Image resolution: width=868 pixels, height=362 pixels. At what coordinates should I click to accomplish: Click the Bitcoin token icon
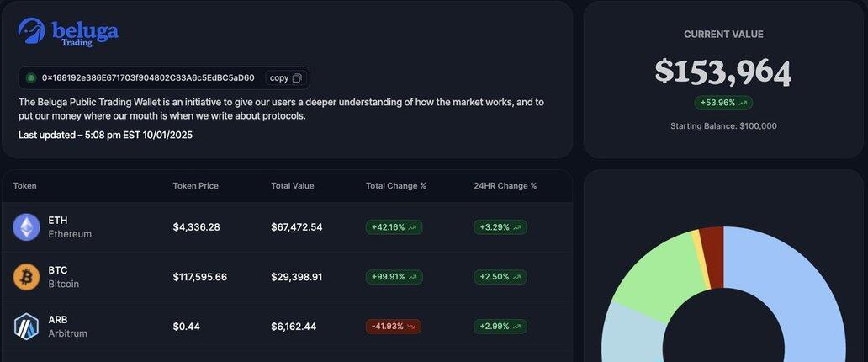(x=27, y=277)
